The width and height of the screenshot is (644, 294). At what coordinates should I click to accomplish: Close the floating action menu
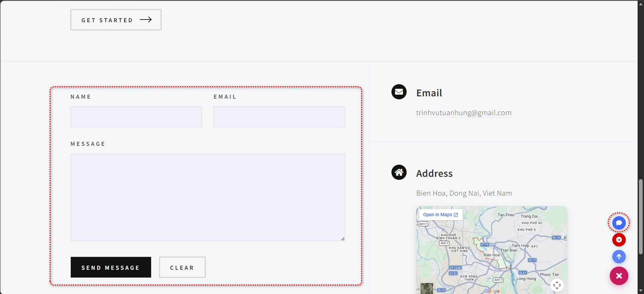(619, 276)
